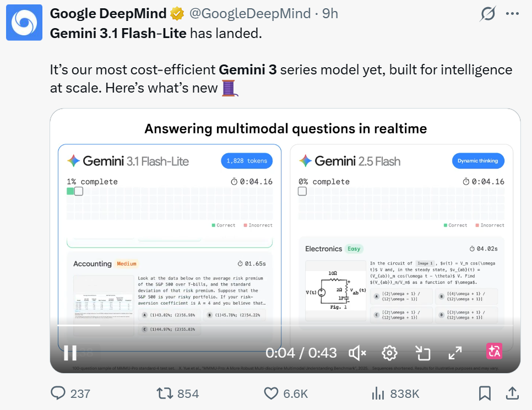Image resolution: width=532 pixels, height=410 pixels.
Task: Open Google DeepMind profile avatar
Action: (24, 23)
